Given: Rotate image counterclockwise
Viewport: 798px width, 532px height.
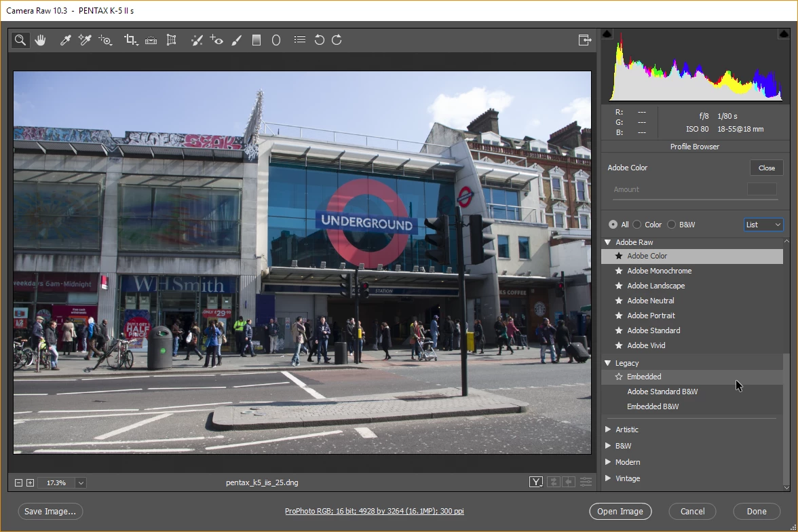Looking at the screenshot, I should click(319, 40).
